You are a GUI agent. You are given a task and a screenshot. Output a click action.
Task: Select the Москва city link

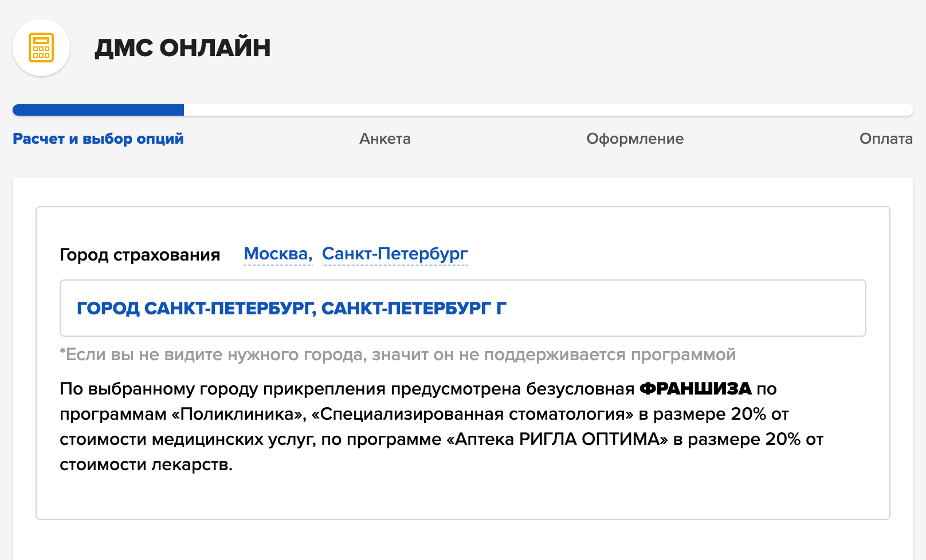pyautogui.click(x=278, y=254)
